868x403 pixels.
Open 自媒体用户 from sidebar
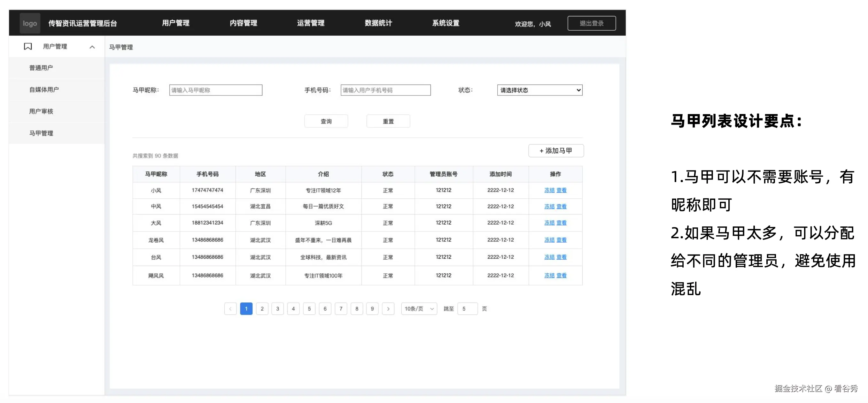(x=44, y=89)
